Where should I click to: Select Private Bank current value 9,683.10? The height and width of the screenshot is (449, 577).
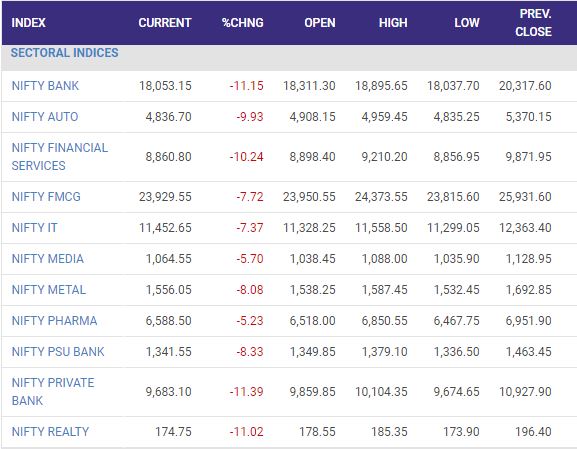tap(169, 392)
